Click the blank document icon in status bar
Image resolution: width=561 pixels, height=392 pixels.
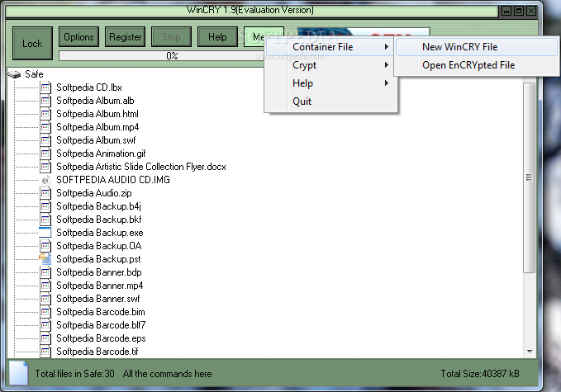coord(19,373)
